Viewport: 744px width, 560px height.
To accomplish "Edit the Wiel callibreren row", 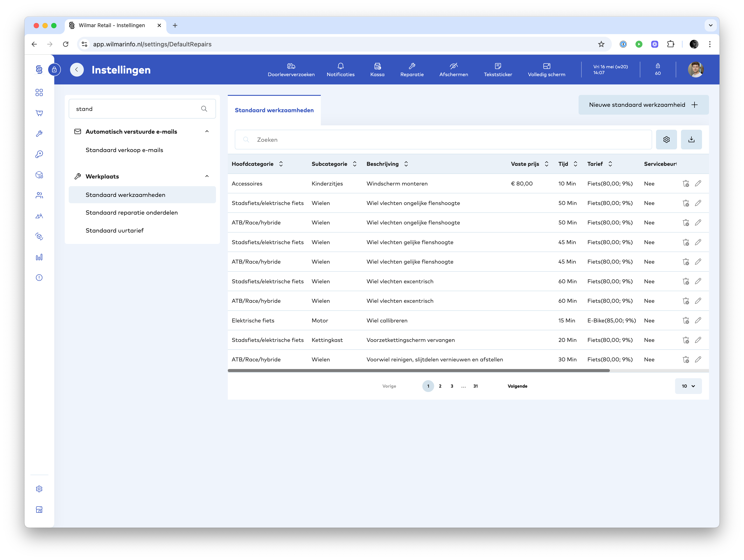I will point(698,320).
